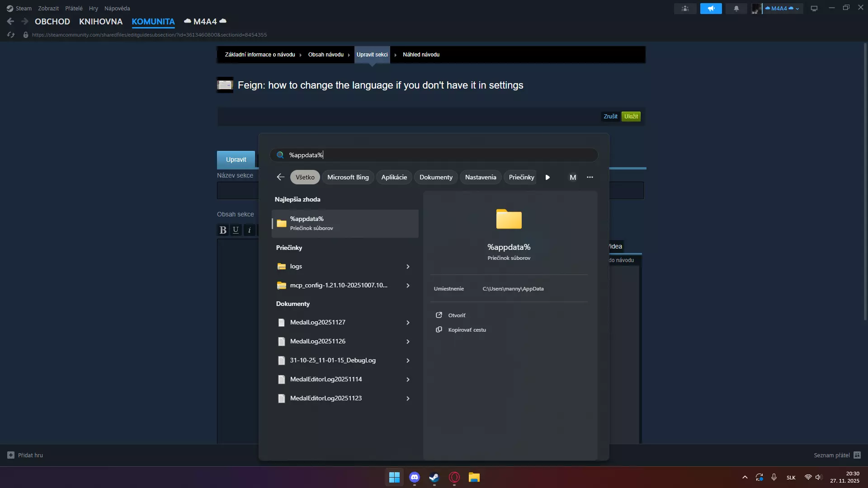The image size is (868, 488).
Task: Open the Zobrazit menu
Action: 48,9
